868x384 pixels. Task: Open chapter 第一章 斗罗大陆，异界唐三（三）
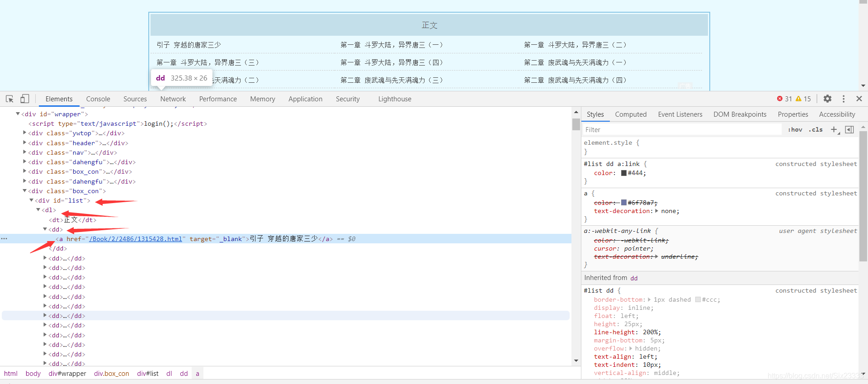[208, 62]
